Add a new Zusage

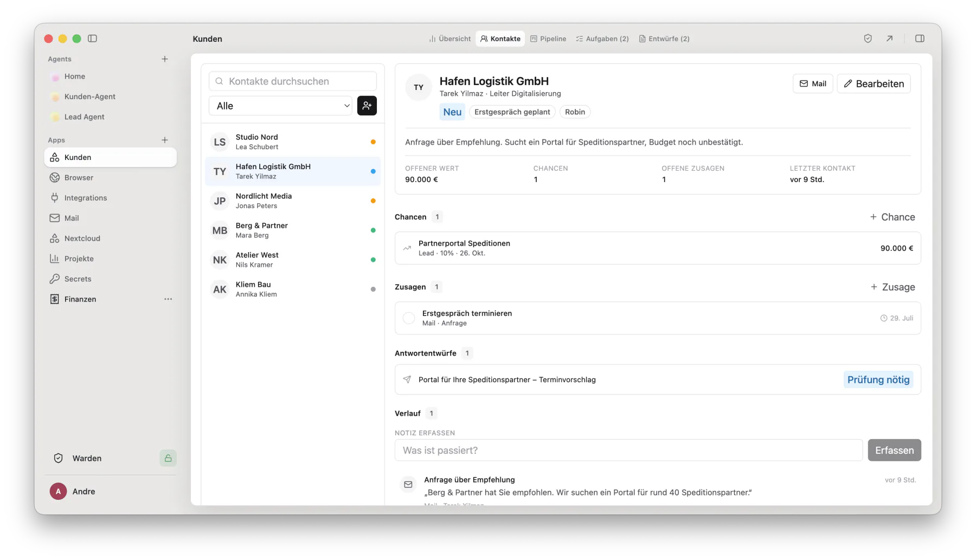[892, 287]
